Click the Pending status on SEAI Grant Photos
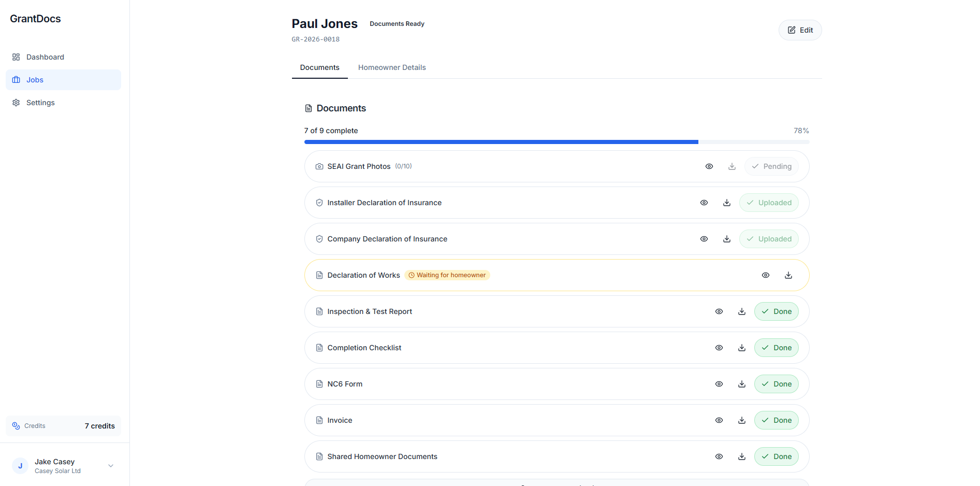This screenshot has height=486, width=980. pyautogui.click(x=771, y=166)
